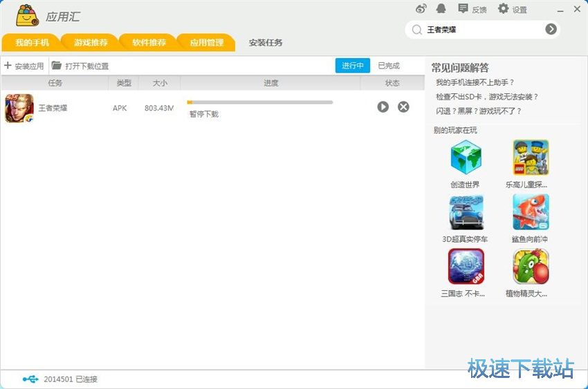588x389 pixels.
Task: Focus the search field containing 王者荣耀
Action: point(483,30)
